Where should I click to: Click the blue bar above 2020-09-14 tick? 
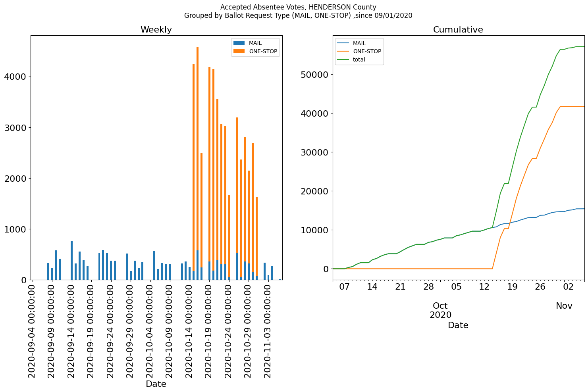click(x=71, y=261)
